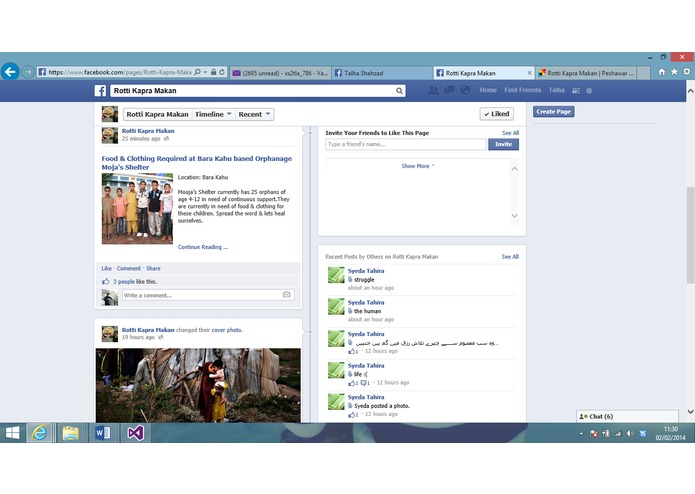Image resolution: width=695 pixels, height=494 pixels.
Task: Open the Chat (6) bar
Action: pyautogui.click(x=627, y=416)
